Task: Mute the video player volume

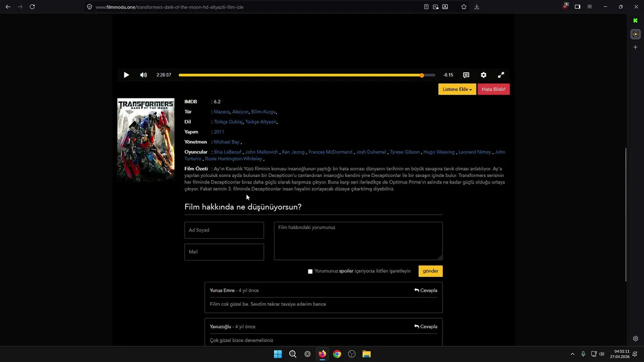Action: tap(143, 75)
